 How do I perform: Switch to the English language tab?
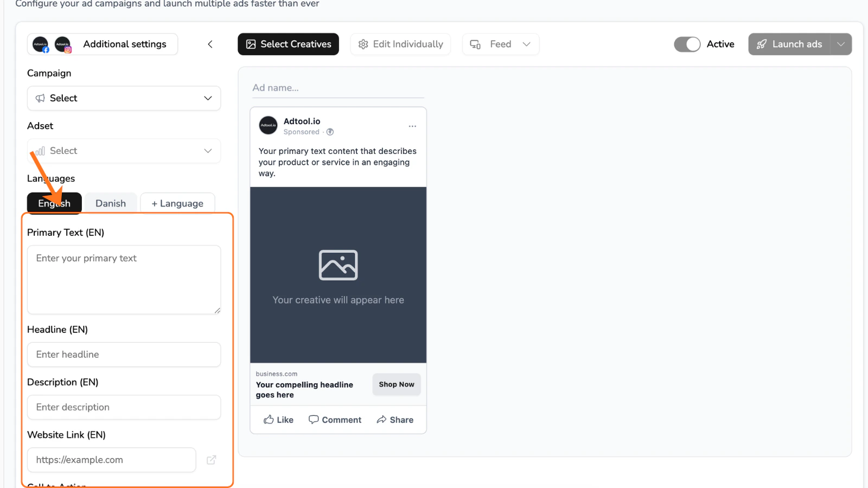[x=54, y=203]
